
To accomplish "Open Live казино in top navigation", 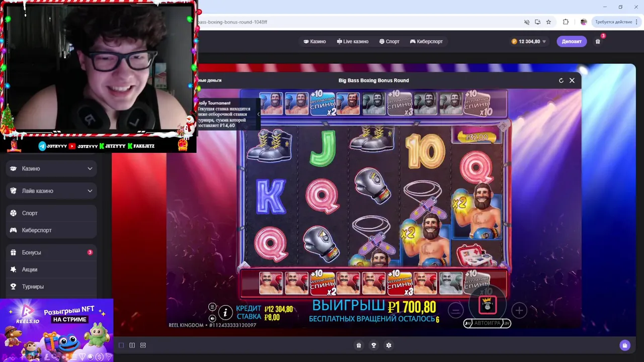I will 353,41.
